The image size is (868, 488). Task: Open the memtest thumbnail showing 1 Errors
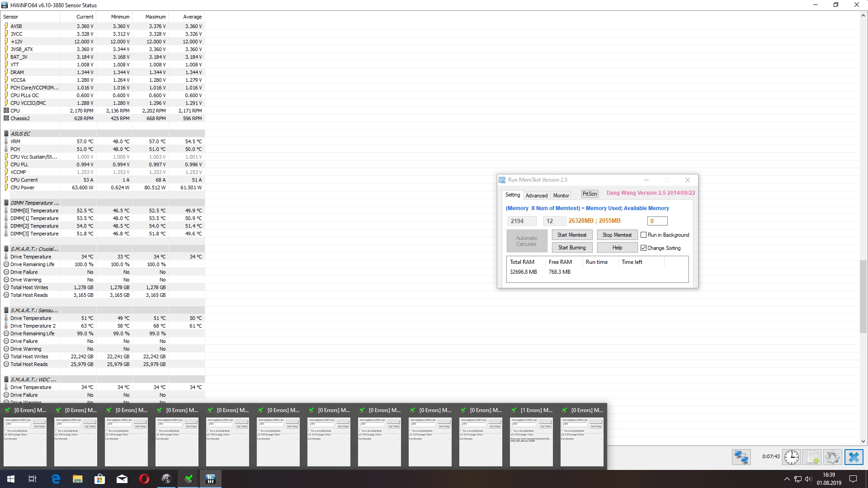pyautogui.click(x=531, y=441)
